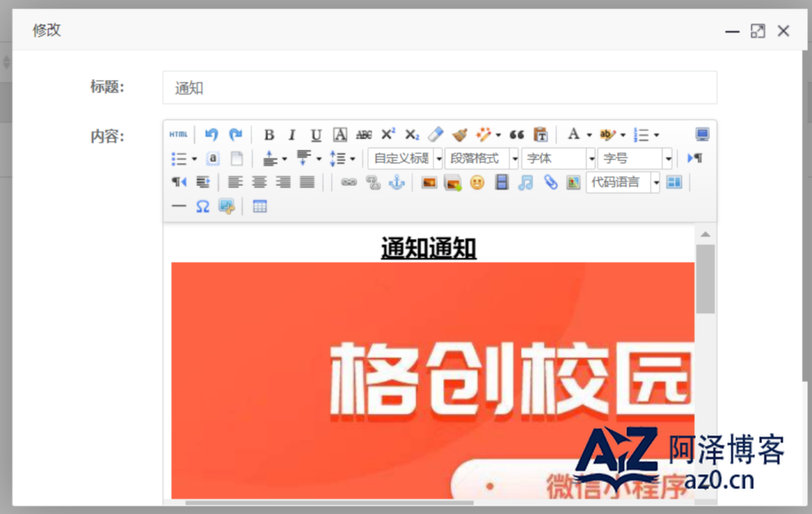The image size is (812, 514).
Task: Click the redo icon
Action: click(236, 135)
